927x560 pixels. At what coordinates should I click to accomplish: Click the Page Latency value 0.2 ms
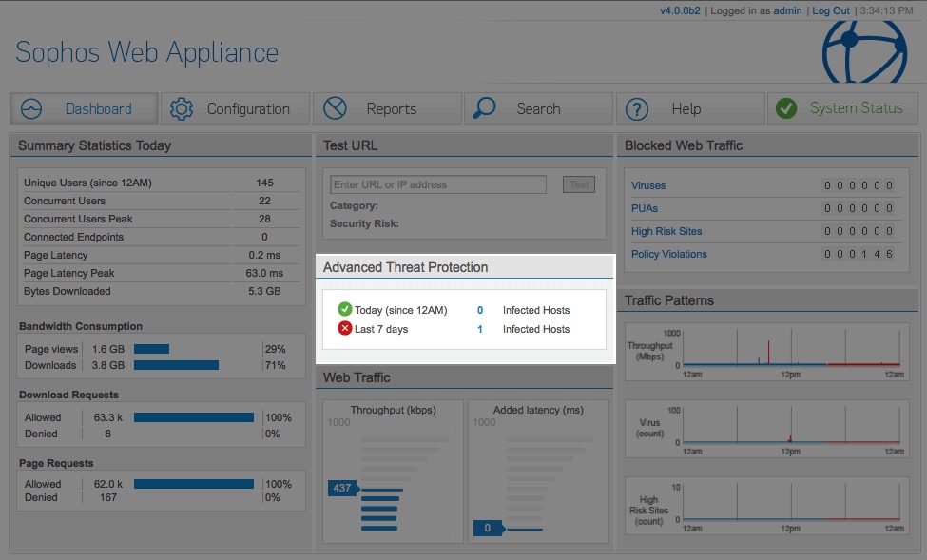click(x=264, y=256)
